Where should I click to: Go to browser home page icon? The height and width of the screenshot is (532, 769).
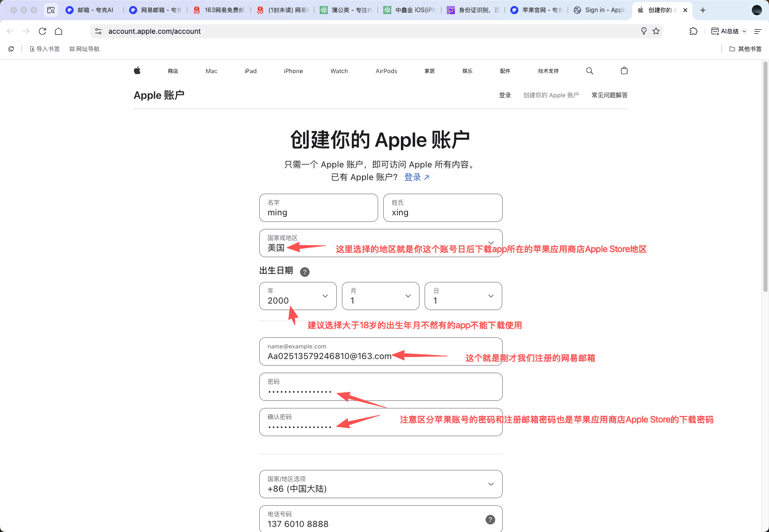(58, 31)
